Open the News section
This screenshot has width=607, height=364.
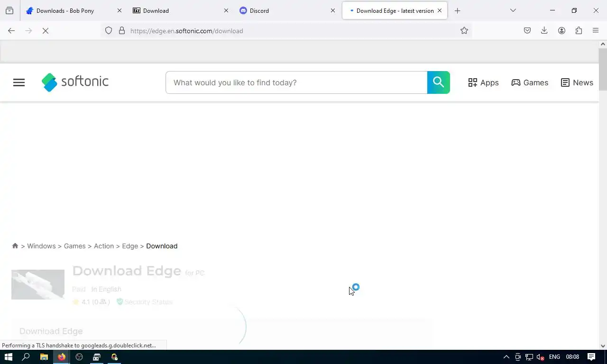[577, 82]
